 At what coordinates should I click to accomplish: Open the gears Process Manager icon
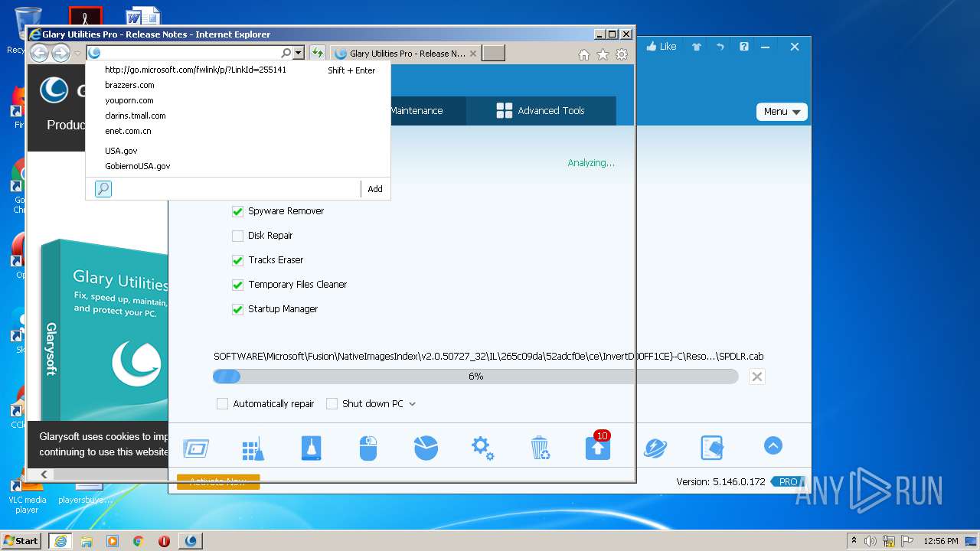coord(482,448)
